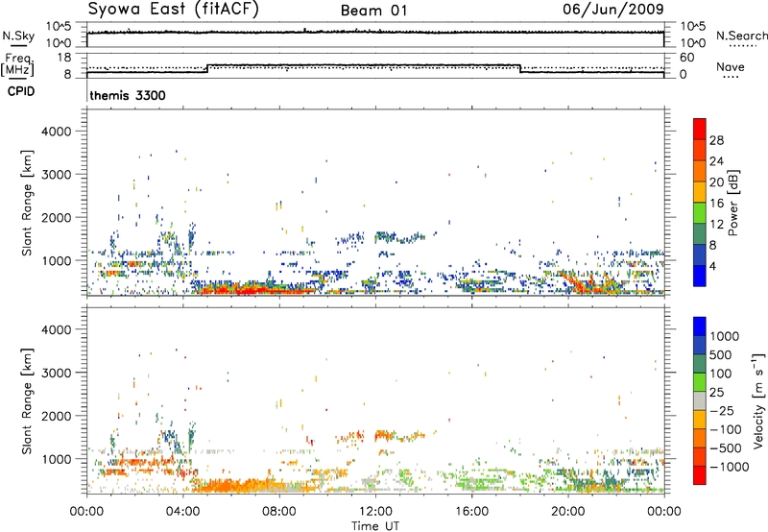Click the '12:00' time tick label
Screen dimensions: 768x532
point(375,512)
